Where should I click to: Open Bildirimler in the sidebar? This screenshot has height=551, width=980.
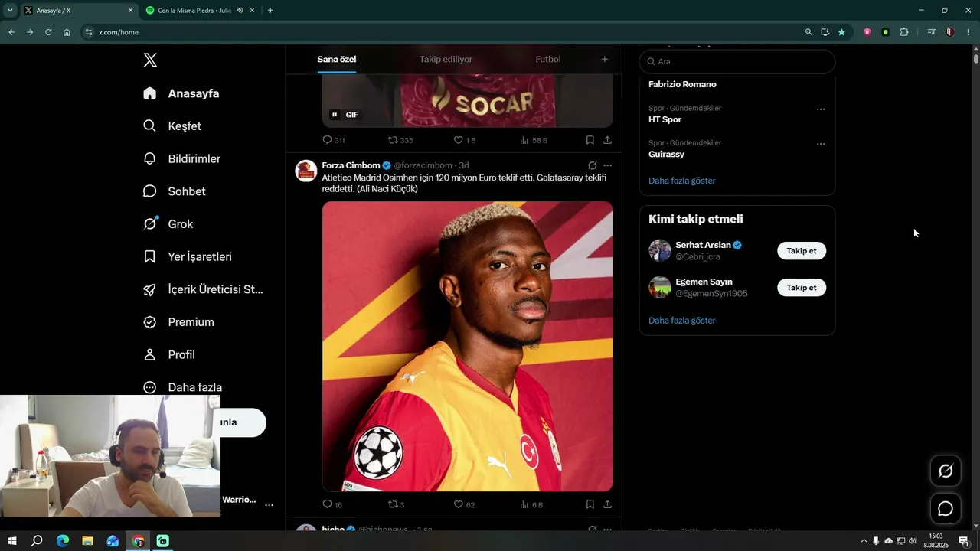point(181,159)
